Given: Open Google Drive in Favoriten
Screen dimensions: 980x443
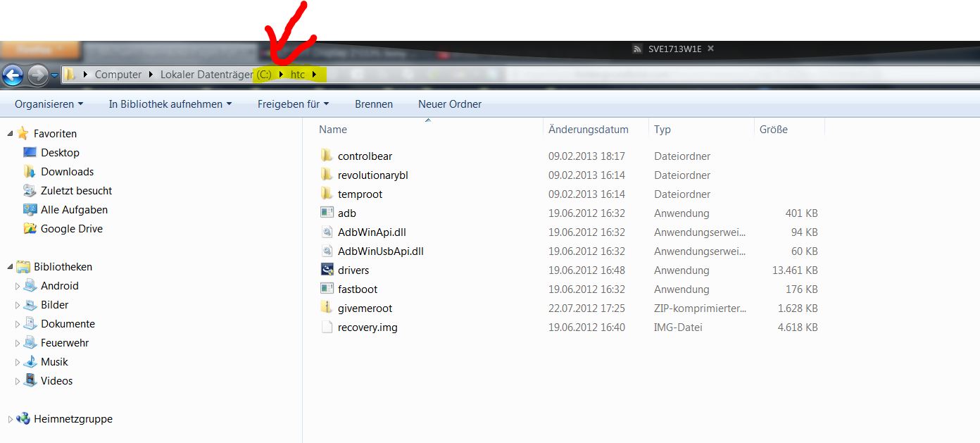Looking at the screenshot, I should point(71,229).
